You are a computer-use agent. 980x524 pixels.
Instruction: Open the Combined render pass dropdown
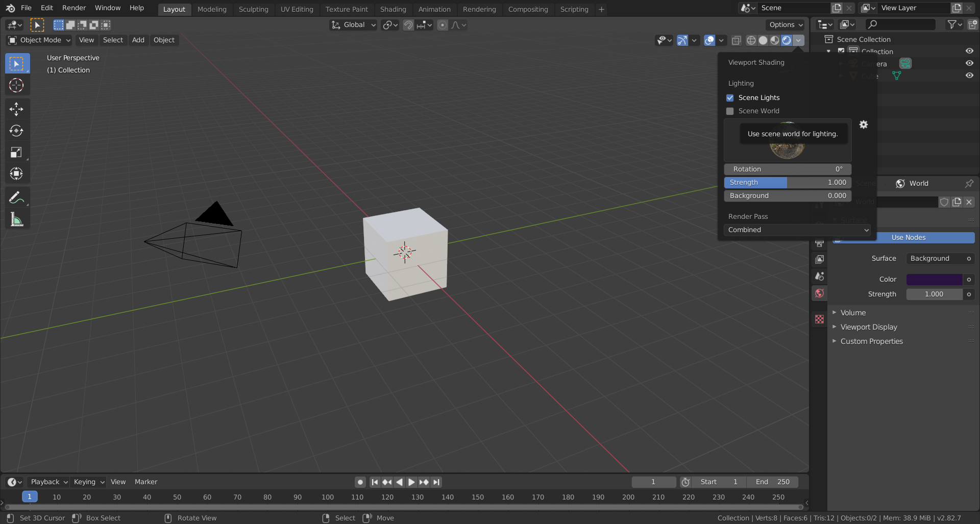[x=797, y=230]
